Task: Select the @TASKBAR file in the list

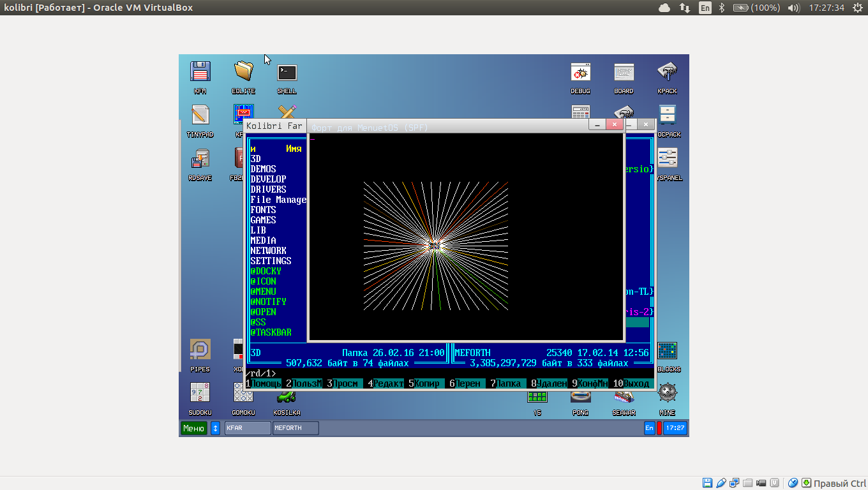Action: click(x=271, y=332)
